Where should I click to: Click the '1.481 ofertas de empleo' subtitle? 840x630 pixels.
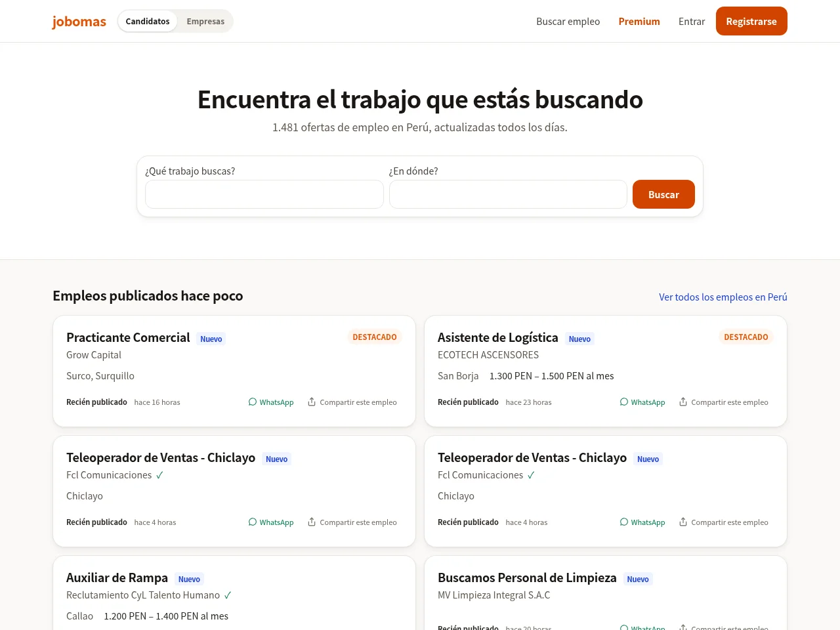pyautogui.click(x=420, y=127)
